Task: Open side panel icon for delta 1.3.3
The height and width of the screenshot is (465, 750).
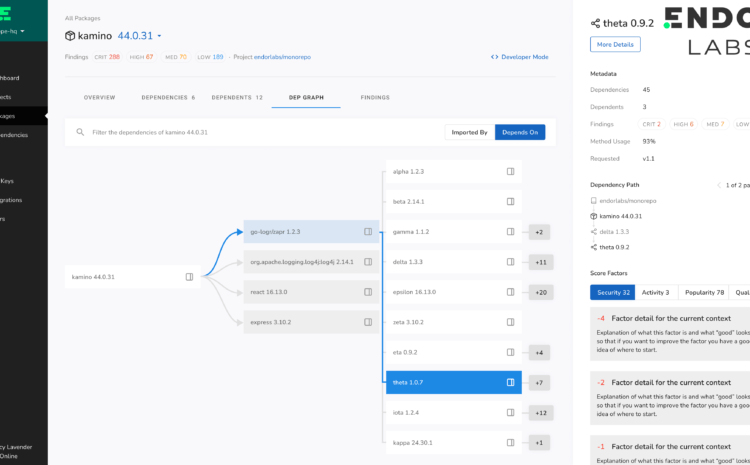Action: point(510,262)
